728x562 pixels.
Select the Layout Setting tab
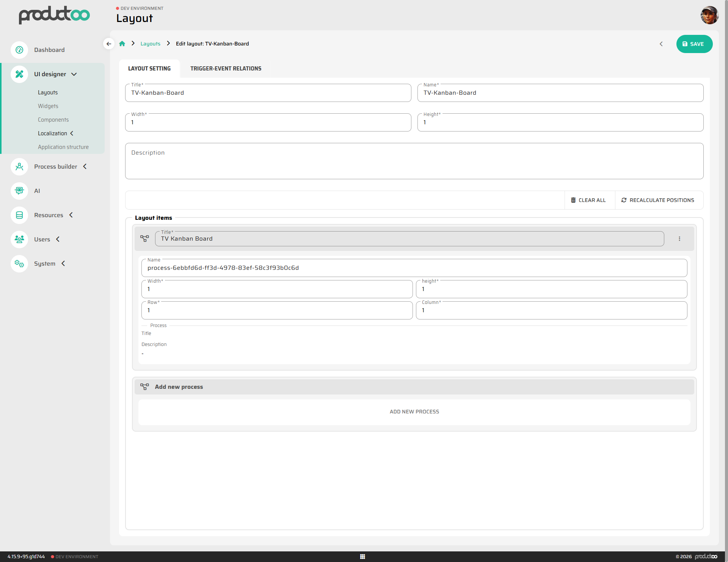click(x=149, y=69)
